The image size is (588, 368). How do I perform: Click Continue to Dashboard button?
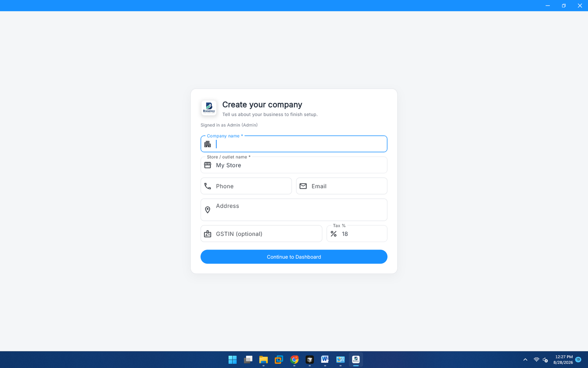294,257
